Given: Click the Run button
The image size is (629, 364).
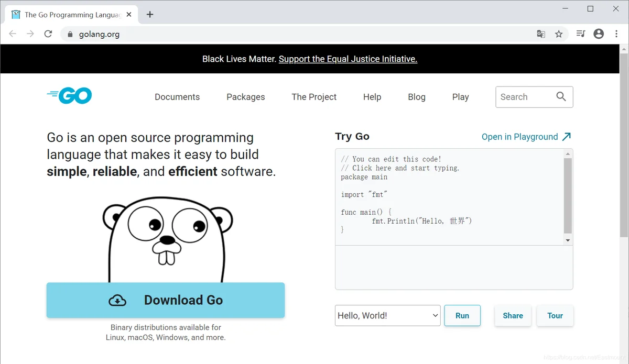Looking at the screenshot, I should pyautogui.click(x=462, y=315).
